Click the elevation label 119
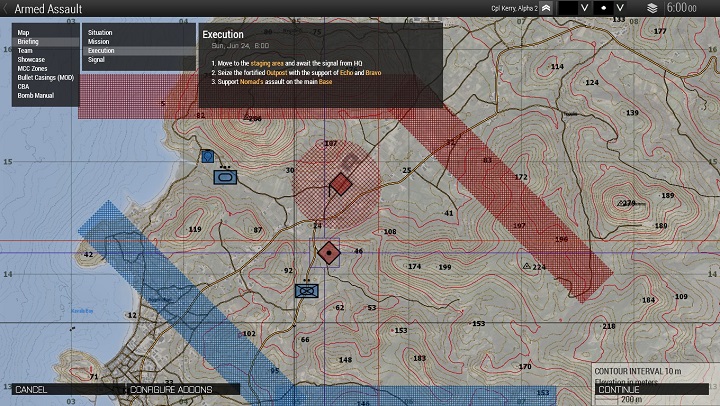Image resolution: width=720 pixels, height=406 pixels. click(195, 229)
